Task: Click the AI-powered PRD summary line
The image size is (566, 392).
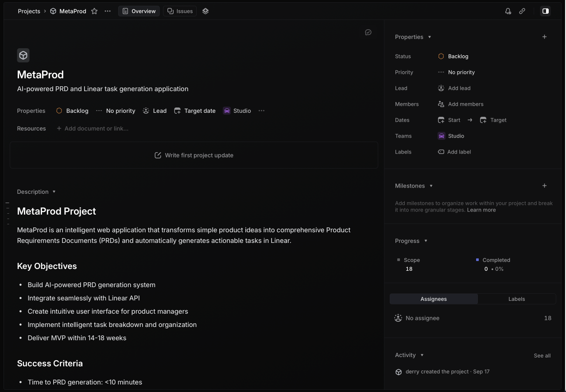Action: [x=103, y=89]
